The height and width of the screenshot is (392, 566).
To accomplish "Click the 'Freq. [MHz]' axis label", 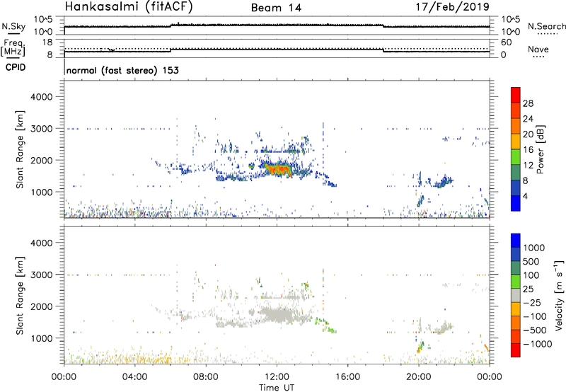I will 13,47.
